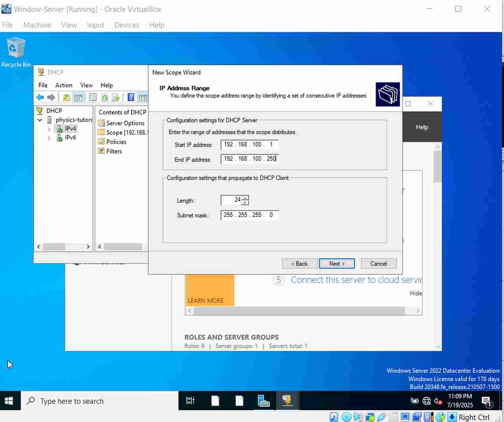Screen dimensions: 504x422
Task: Click scroll left arrow in DHCP tree pane
Action: (x=38, y=247)
